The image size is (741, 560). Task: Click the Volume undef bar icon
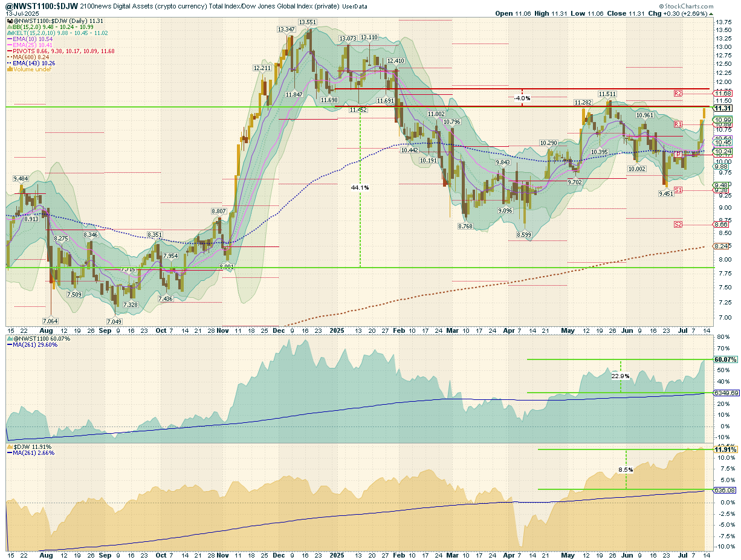click(9, 69)
